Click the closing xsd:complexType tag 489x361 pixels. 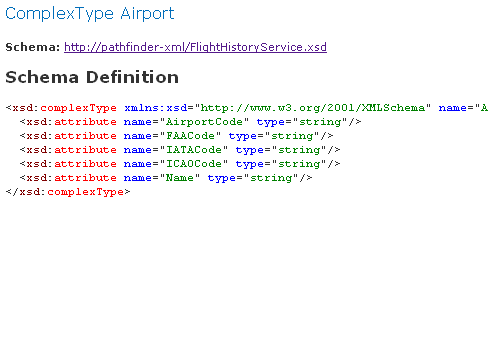tap(68, 192)
